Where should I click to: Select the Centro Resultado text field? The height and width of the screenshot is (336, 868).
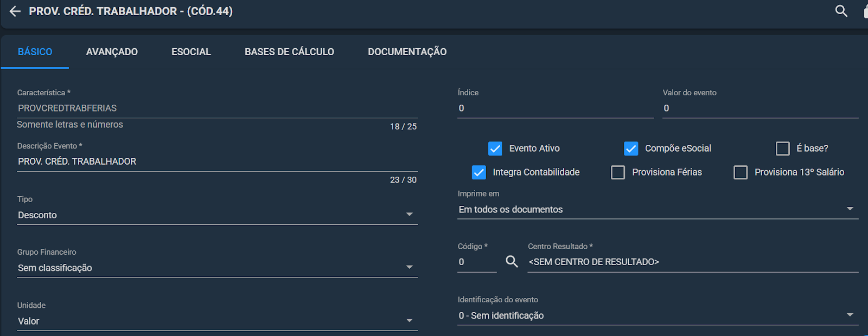click(x=693, y=262)
